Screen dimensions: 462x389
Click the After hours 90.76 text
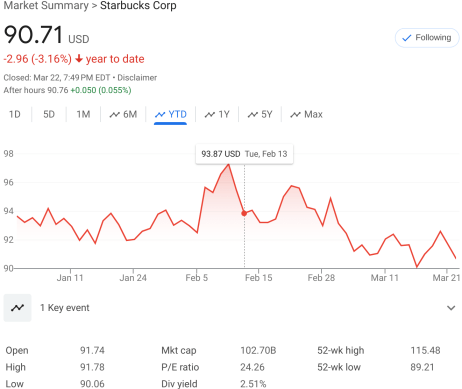click(36, 90)
